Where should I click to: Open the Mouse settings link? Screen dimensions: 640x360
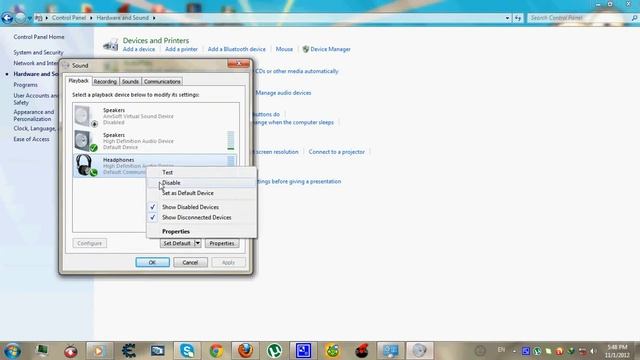[284, 49]
